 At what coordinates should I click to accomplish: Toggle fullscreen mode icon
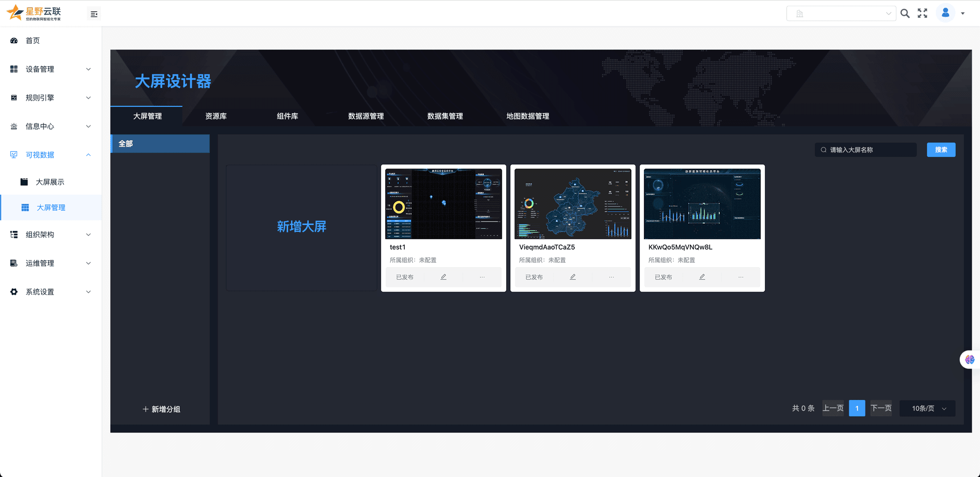tap(922, 14)
